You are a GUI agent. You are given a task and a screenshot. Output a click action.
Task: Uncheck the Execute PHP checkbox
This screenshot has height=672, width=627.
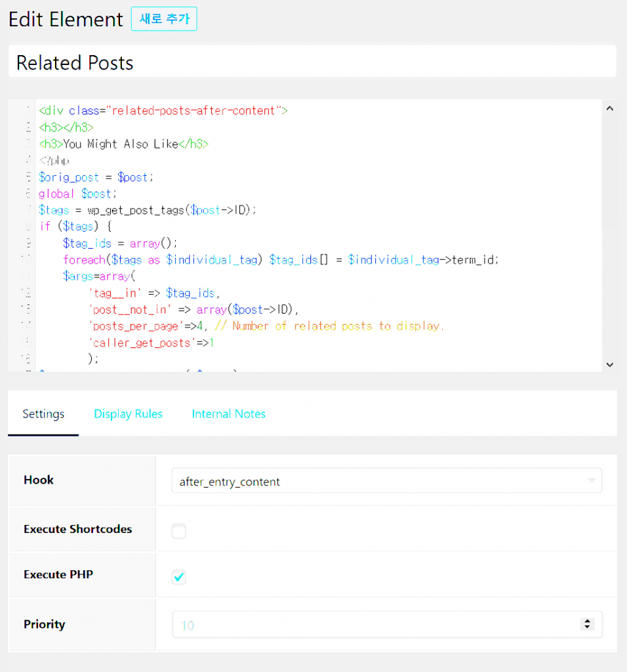click(179, 577)
